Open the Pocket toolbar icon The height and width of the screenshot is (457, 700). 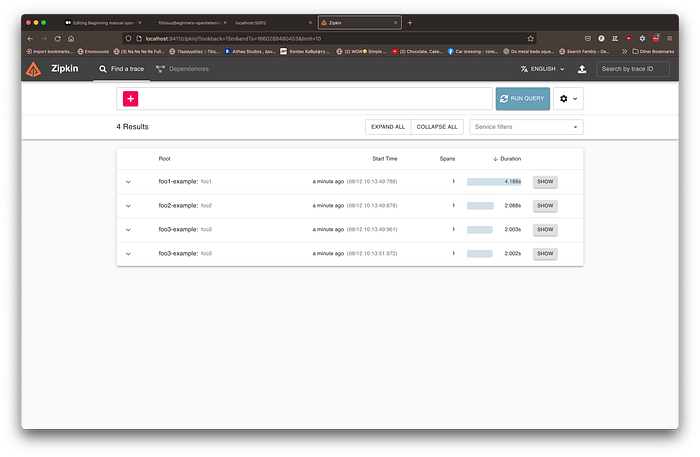[588, 39]
